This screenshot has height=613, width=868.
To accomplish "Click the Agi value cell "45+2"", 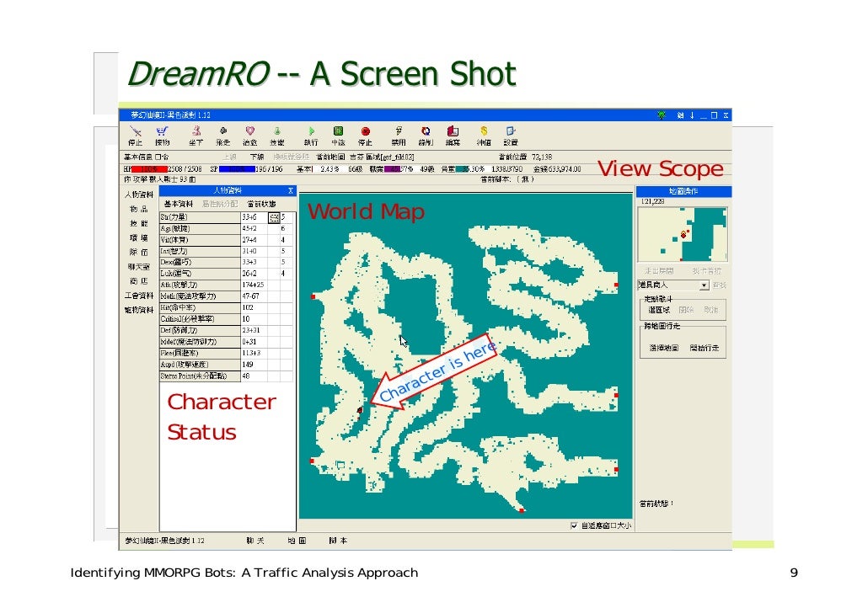I will pos(255,228).
